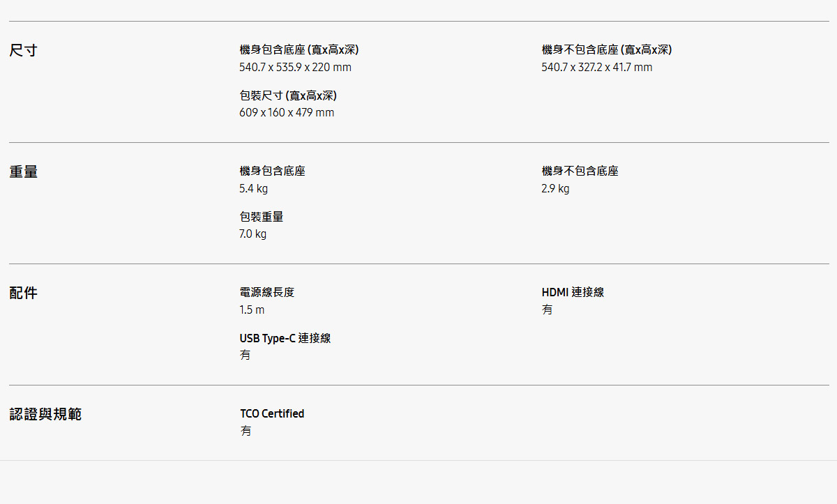This screenshot has width=837, height=504.
Task: Click the 尺寸 section heading
Action: pyautogui.click(x=23, y=50)
